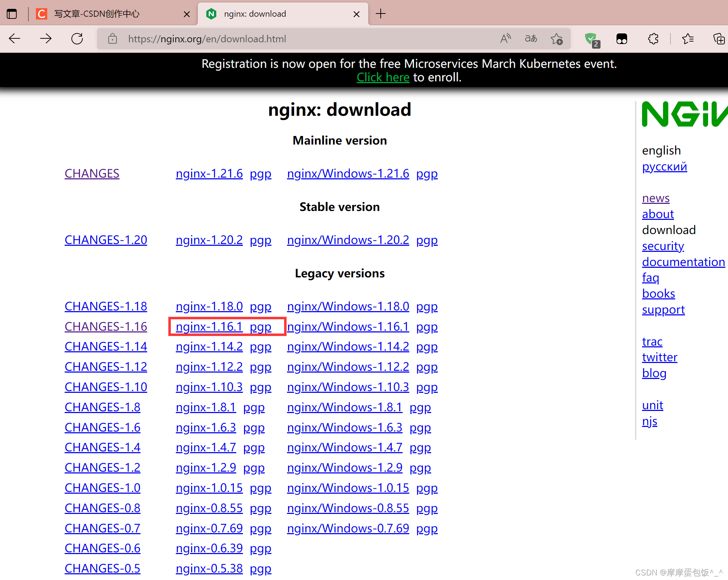
Task: Open the documentation sidebar link
Action: click(683, 262)
